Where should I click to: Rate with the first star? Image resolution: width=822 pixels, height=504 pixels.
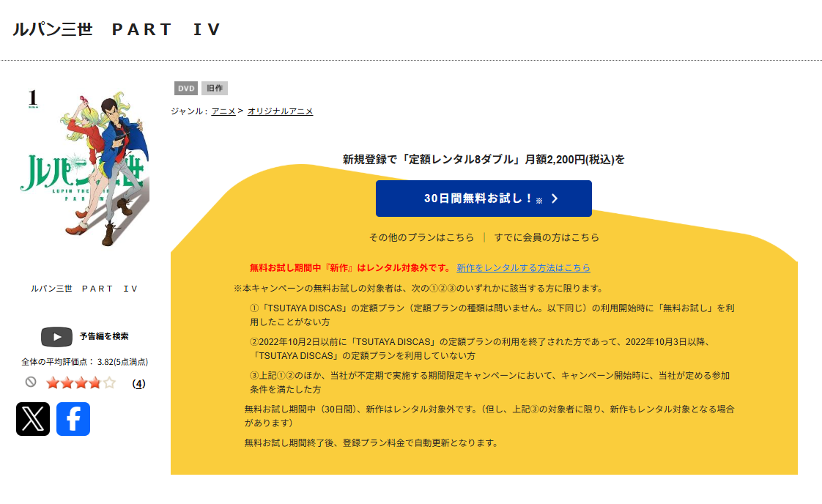click(53, 383)
